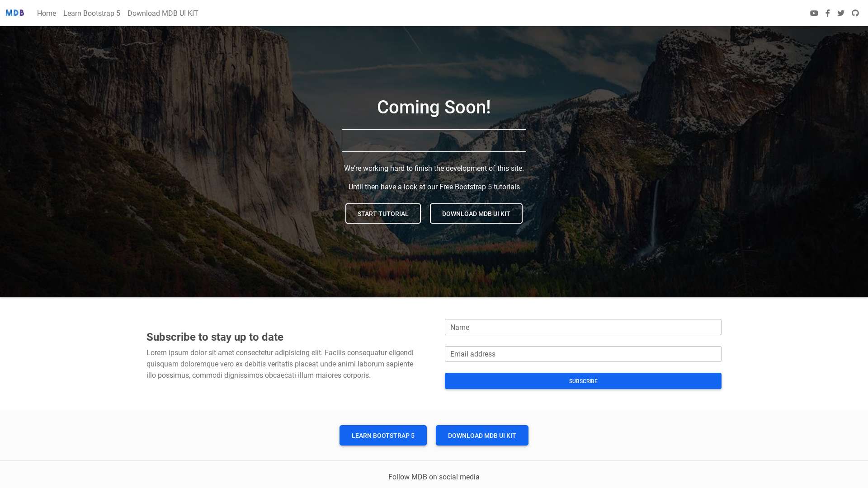Open the Facebook icon link
868x488 pixels.
tap(827, 13)
